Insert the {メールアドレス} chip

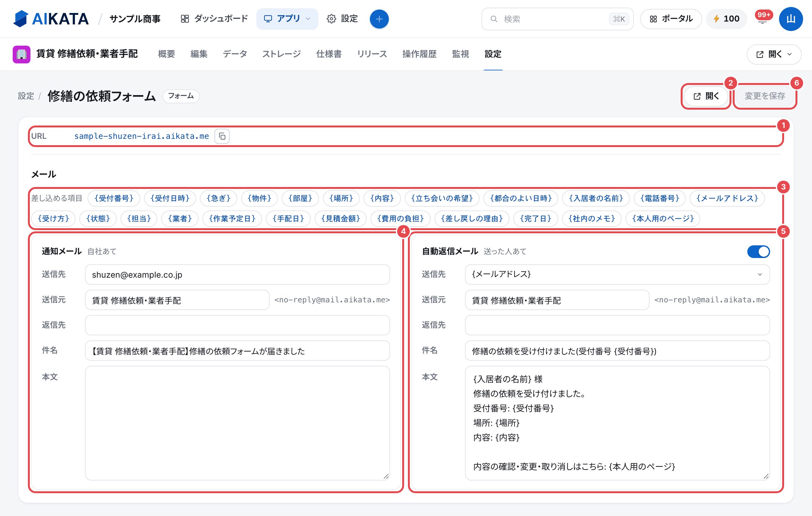tap(727, 198)
